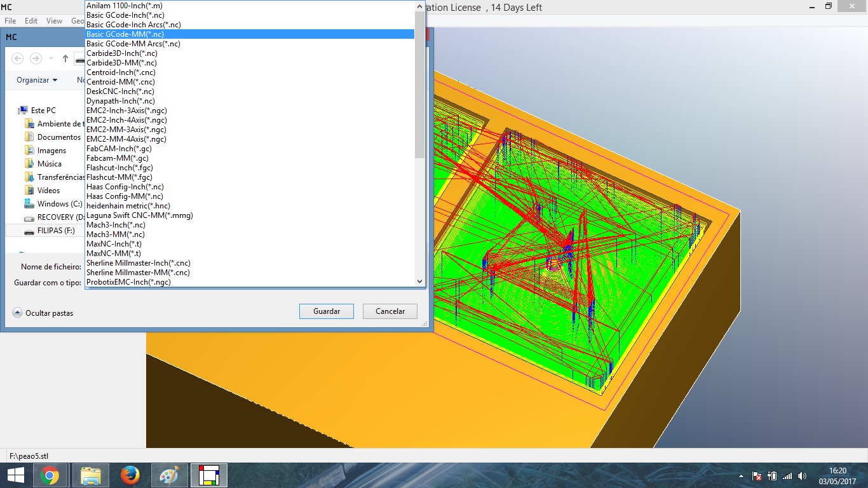This screenshot has height=488, width=868.
Task: Launch Google Chrome from taskbar
Action: pyautogui.click(x=50, y=475)
